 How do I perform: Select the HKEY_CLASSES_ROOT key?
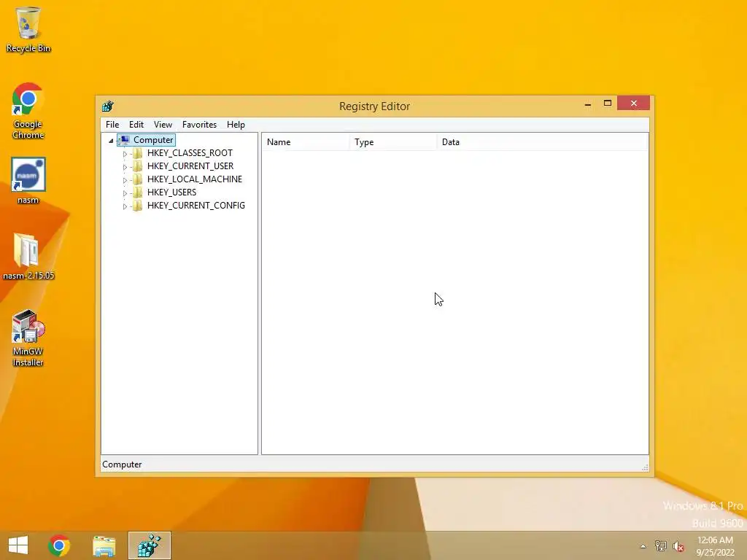pyautogui.click(x=190, y=153)
